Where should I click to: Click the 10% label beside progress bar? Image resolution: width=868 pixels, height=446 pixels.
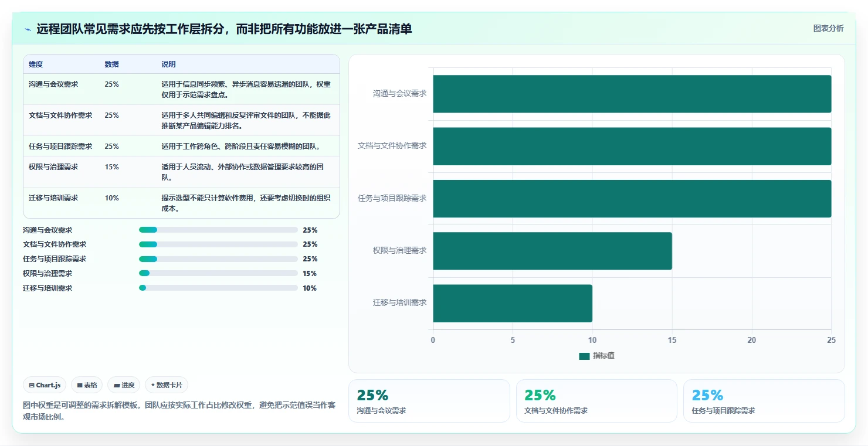310,288
